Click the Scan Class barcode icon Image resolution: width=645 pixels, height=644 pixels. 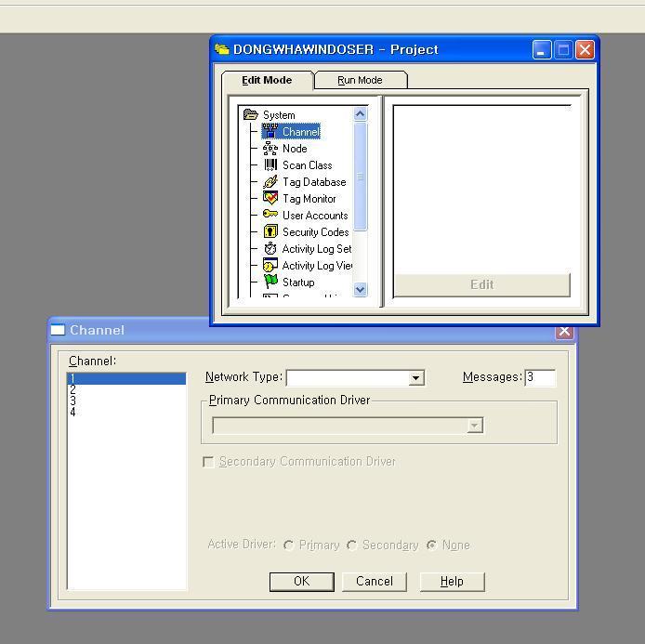coord(270,164)
